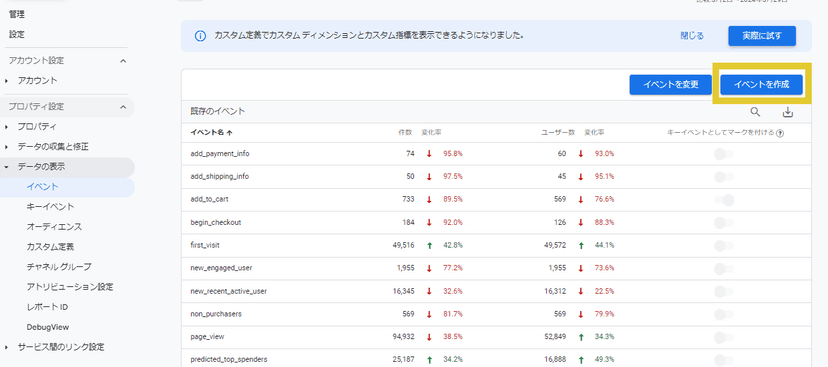Toggle key event for new_recent_active_user
This screenshot has width=828, height=367.
point(723,291)
